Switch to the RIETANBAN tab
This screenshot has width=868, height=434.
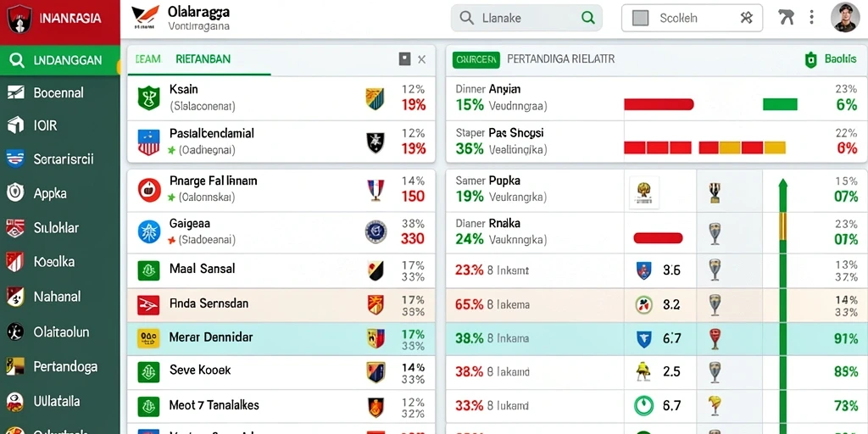tap(203, 59)
